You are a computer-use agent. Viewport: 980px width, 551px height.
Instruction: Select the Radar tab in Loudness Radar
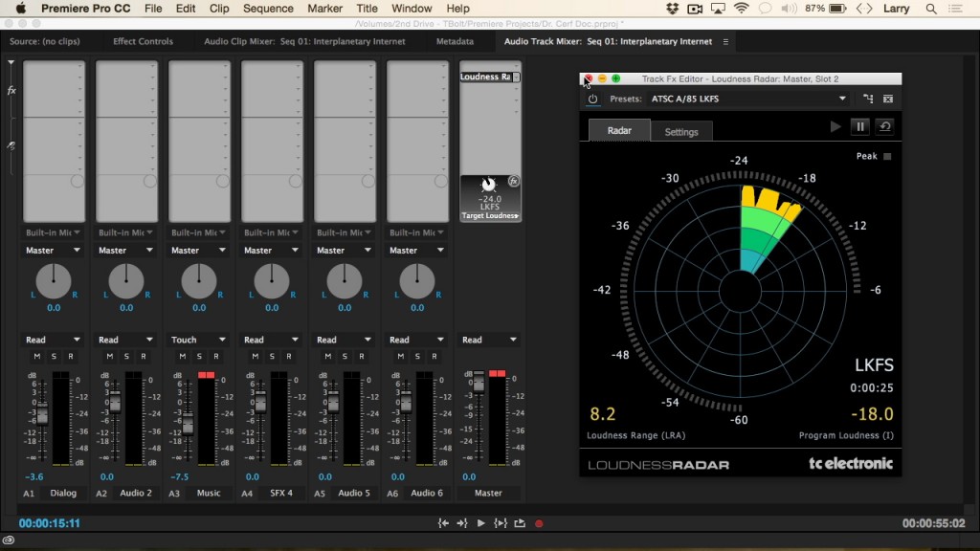[619, 130]
